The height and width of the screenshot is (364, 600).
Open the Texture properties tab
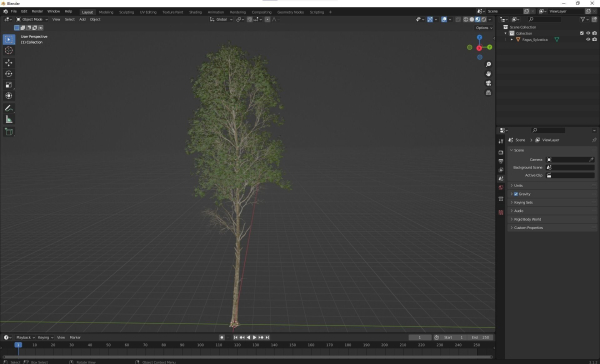[x=501, y=212]
